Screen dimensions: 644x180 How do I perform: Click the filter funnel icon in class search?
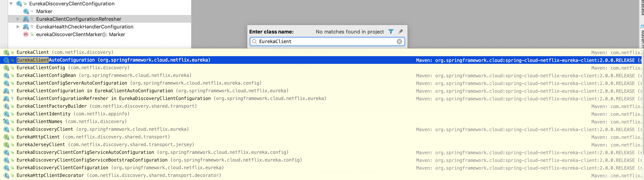[x=391, y=32]
